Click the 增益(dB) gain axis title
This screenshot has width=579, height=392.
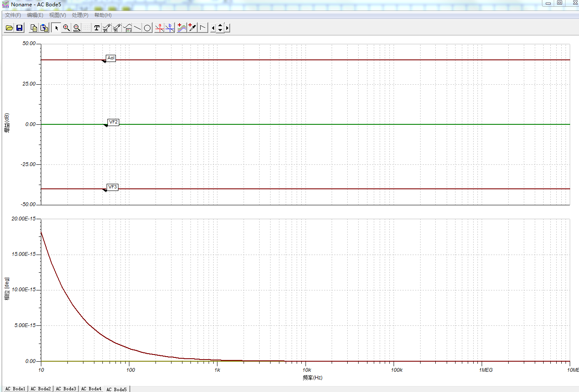coord(7,124)
